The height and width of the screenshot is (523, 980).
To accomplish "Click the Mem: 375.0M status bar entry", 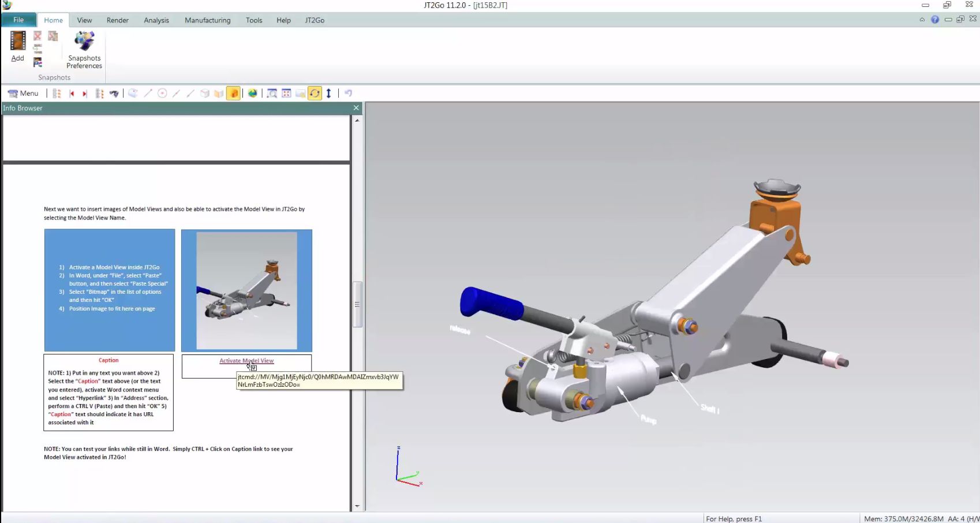I will tap(904, 519).
